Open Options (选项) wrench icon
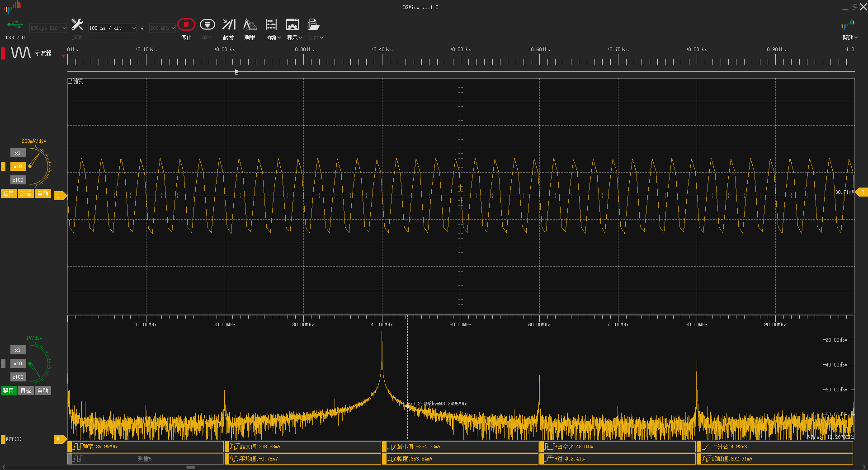This screenshot has width=868, height=470. pos(77,24)
